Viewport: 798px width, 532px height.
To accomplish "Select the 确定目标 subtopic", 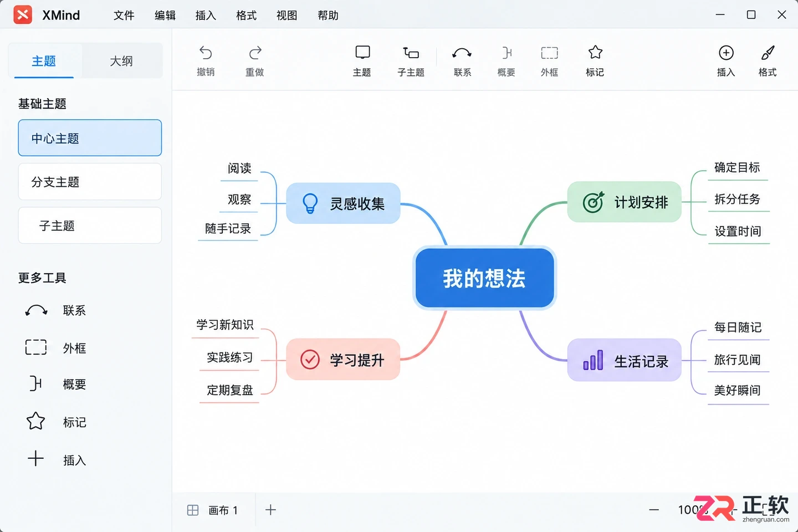I will pyautogui.click(x=737, y=167).
